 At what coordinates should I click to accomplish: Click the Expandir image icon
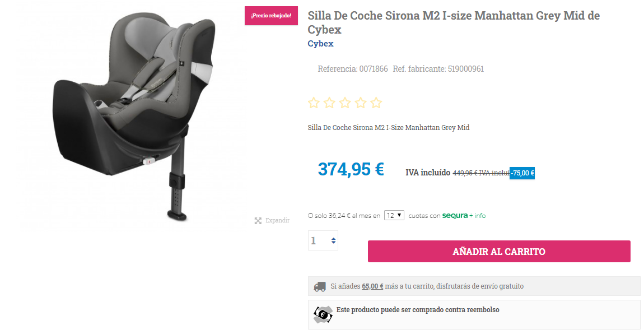tap(258, 221)
